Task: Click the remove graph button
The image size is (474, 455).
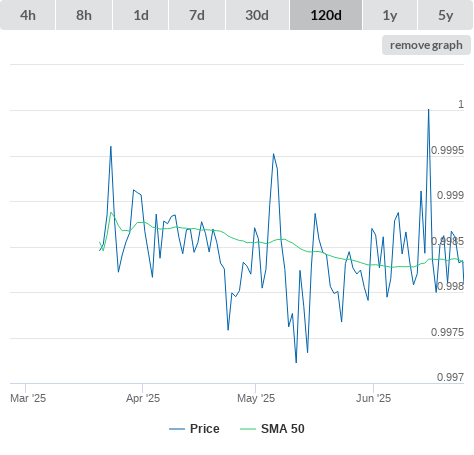Action: click(x=426, y=45)
